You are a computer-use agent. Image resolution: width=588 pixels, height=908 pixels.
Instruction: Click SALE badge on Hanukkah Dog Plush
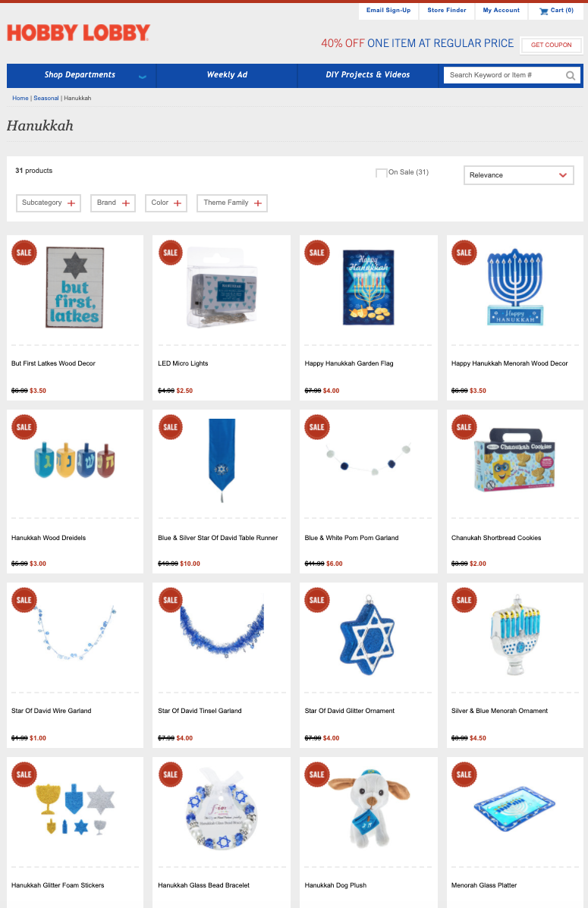[317, 774]
